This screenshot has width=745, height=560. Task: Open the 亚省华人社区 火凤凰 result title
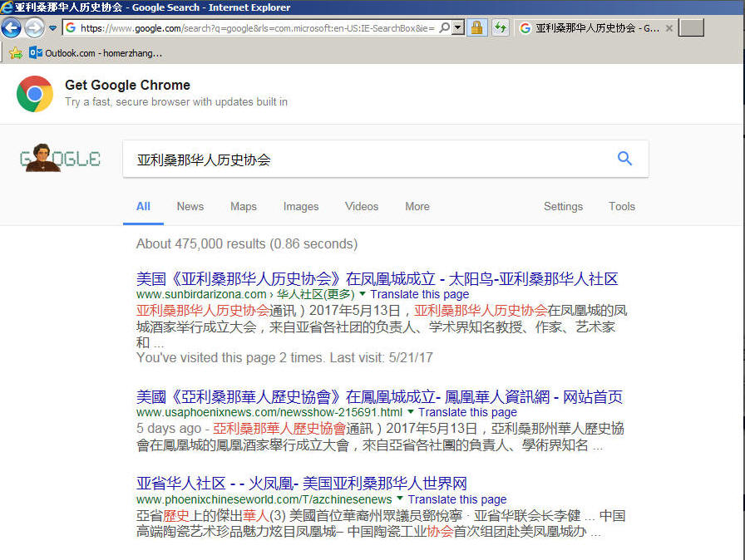301,484
